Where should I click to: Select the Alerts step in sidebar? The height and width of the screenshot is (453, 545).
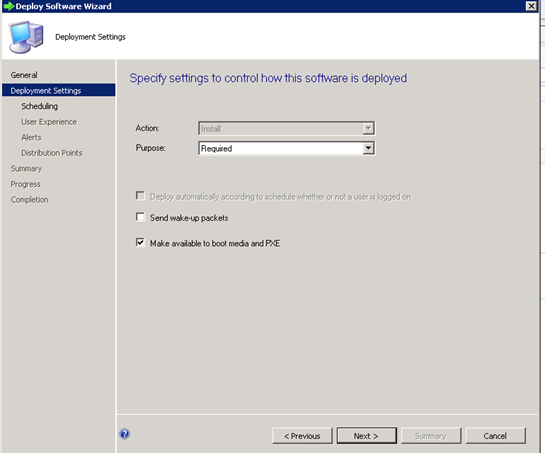pos(31,137)
